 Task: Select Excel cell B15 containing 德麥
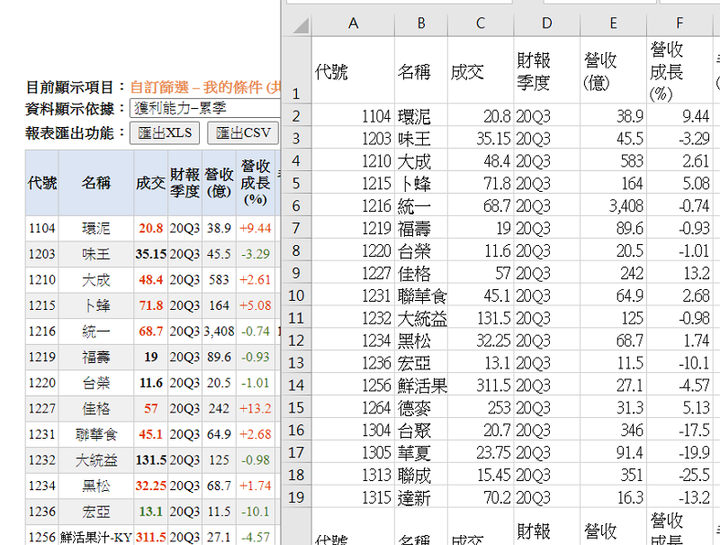coord(421,408)
